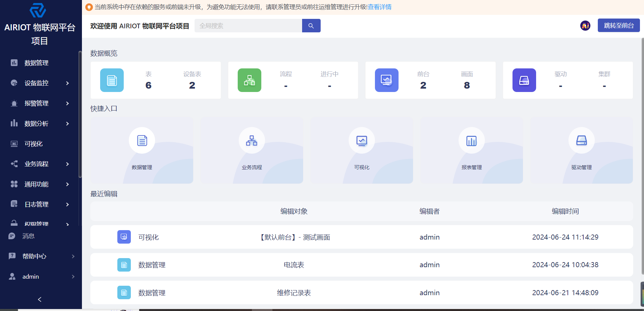Open the 业务流程 quick entry card

coord(252,150)
